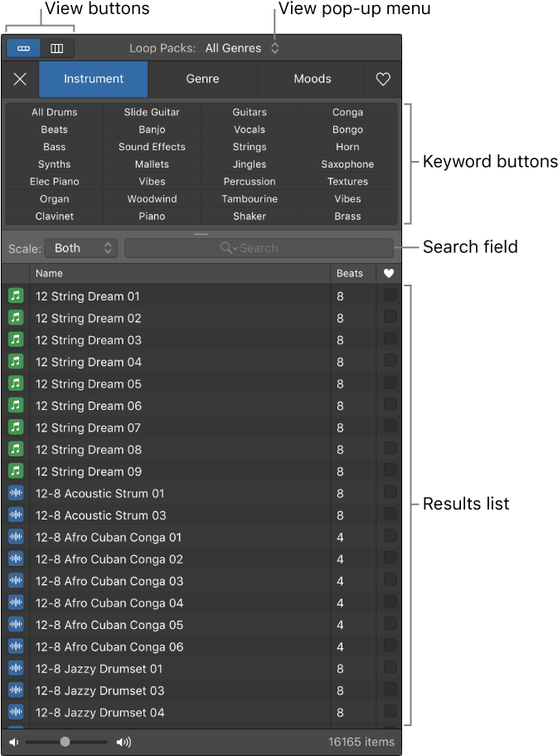The image size is (558, 756).
Task: Filter by Elec Piano keyword
Action: tap(55, 181)
